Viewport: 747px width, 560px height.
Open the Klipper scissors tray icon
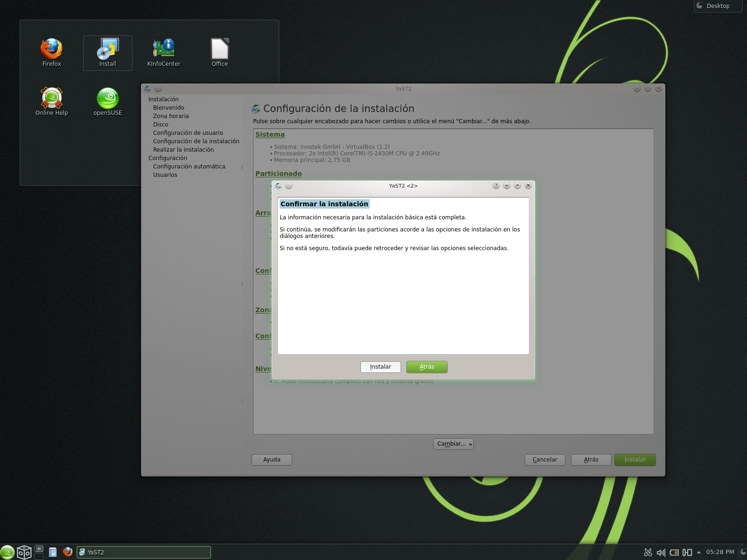648,552
